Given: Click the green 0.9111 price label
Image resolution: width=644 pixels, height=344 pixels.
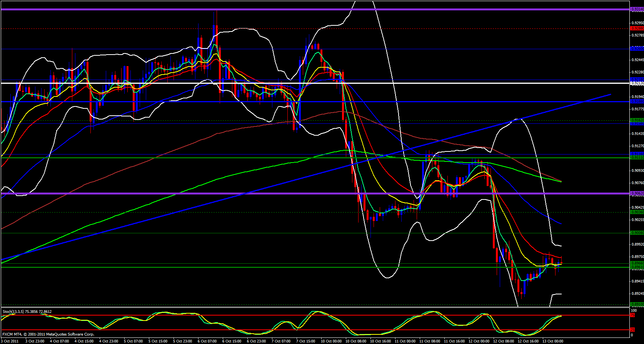Looking at the screenshot, I should 637,158.
